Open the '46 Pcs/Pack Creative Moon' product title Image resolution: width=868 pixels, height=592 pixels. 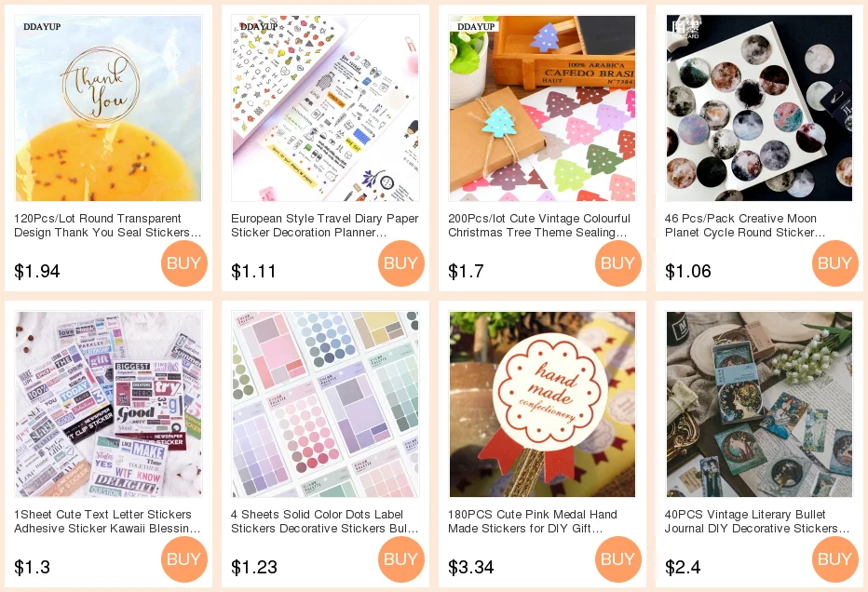pos(745,225)
